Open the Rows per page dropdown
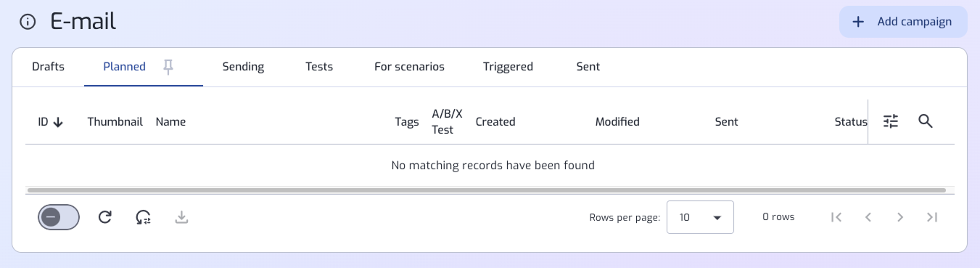 (x=700, y=217)
